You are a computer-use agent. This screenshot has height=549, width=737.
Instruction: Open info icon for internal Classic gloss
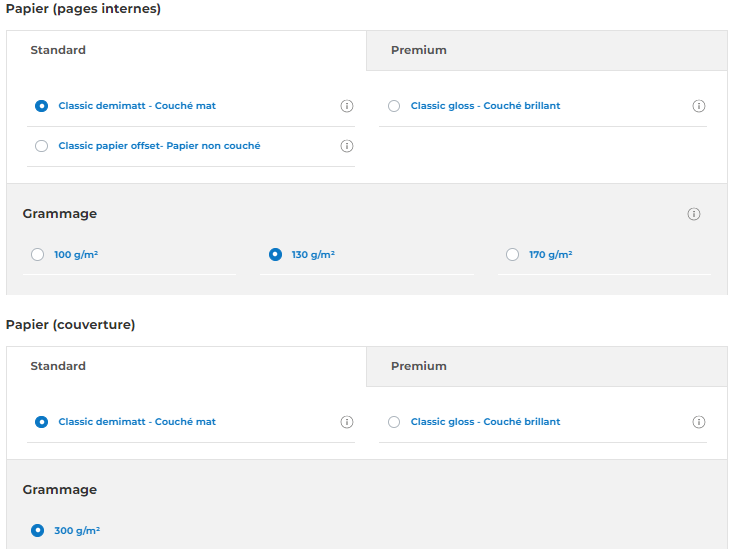pos(699,106)
